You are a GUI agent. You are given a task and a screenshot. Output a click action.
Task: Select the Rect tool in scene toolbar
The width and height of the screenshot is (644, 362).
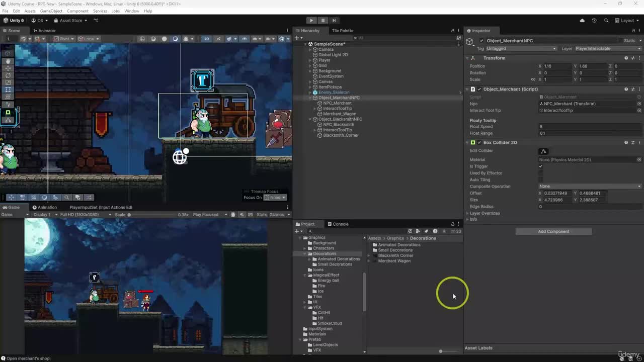pos(8,89)
